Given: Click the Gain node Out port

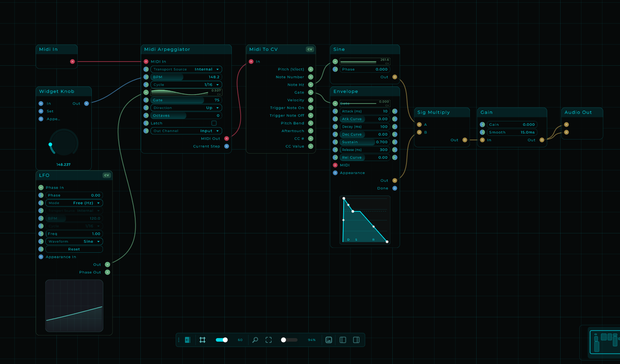Looking at the screenshot, I should (542, 140).
